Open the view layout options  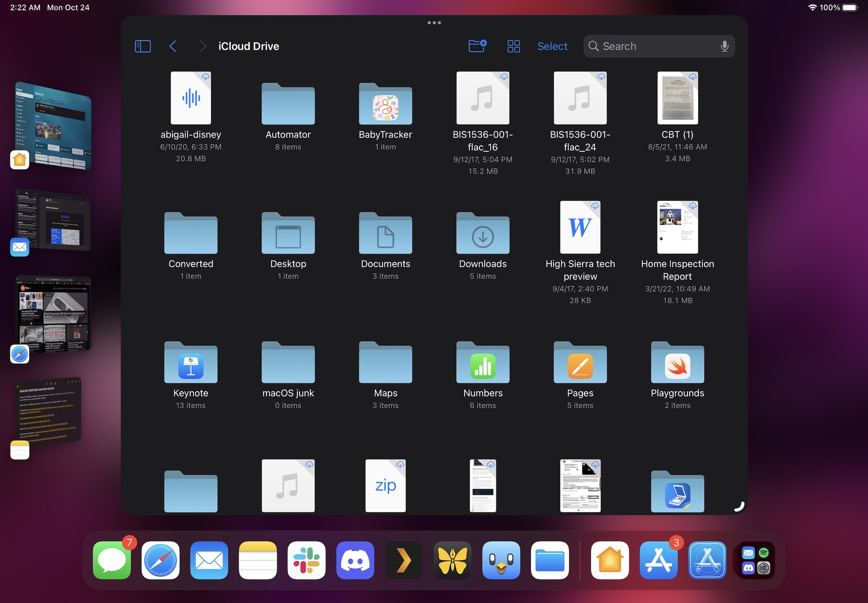[514, 46]
